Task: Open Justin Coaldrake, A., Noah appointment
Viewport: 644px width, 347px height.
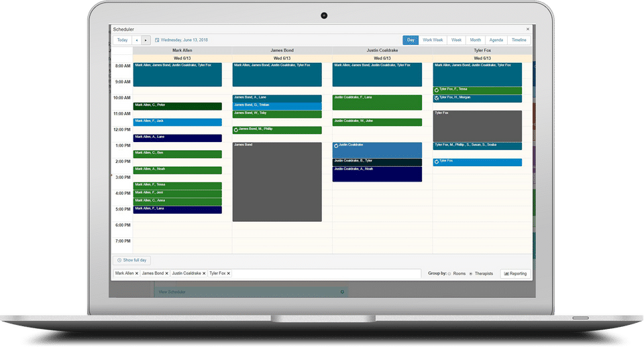Action: click(x=377, y=174)
